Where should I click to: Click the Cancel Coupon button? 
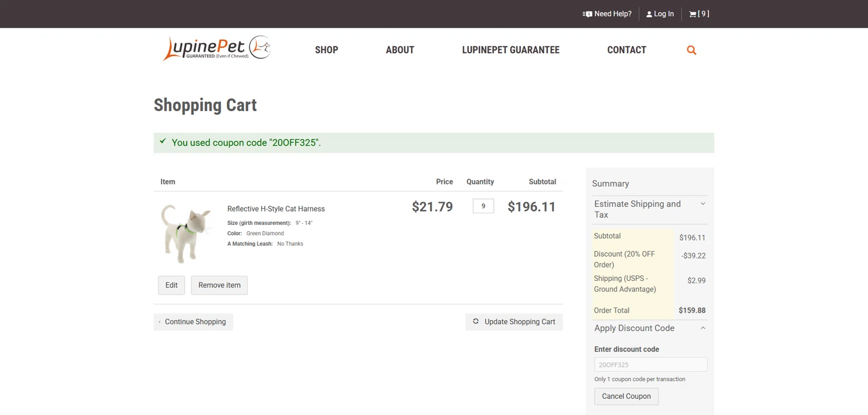[x=626, y=397]
